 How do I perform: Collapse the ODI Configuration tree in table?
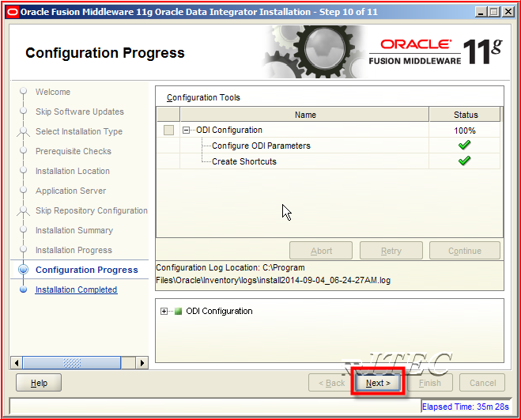coord(186,130)
